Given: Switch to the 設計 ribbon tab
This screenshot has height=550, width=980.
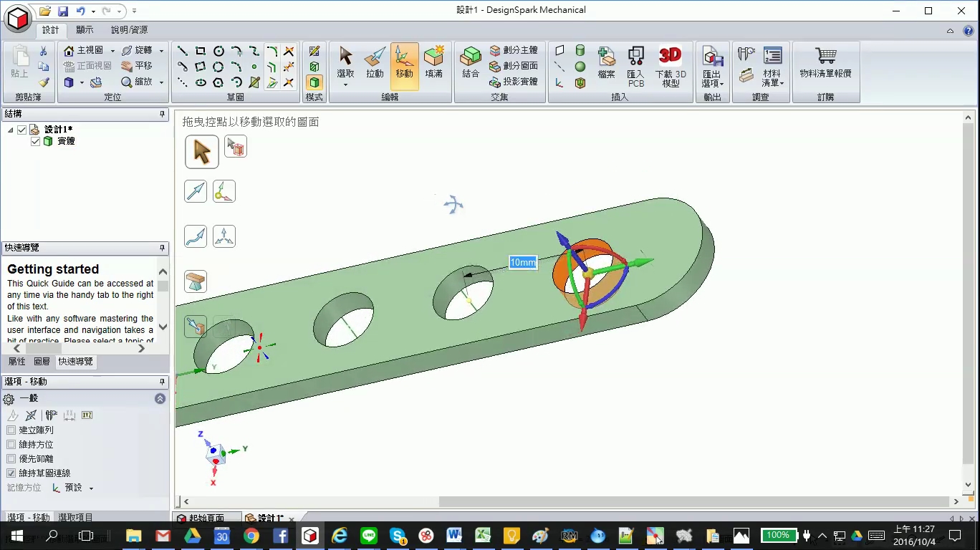Looking at the screenshot, I should coord(51,30).
